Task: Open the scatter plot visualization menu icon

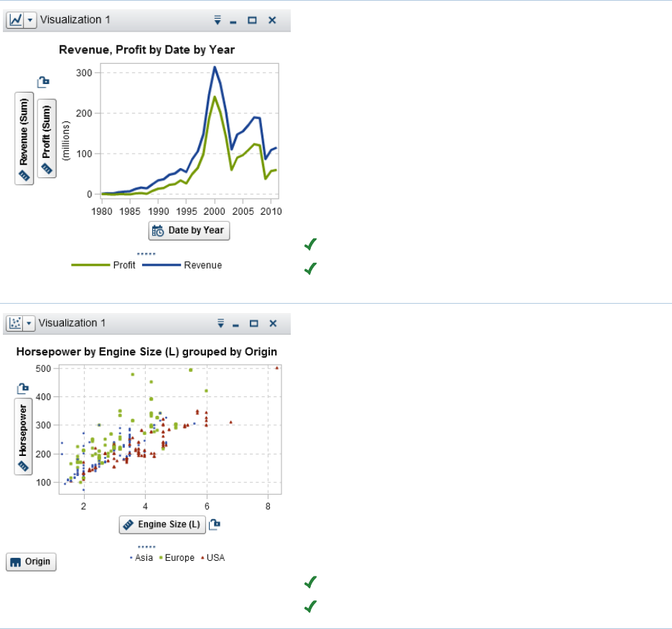Action: [220, 323]
